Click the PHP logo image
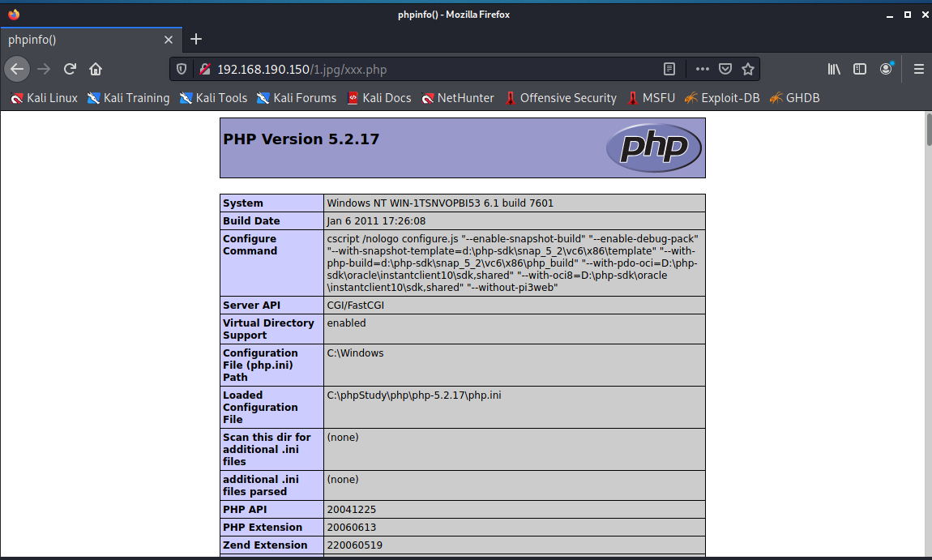Viewport: 932px width, 560px height. (654, 147)
